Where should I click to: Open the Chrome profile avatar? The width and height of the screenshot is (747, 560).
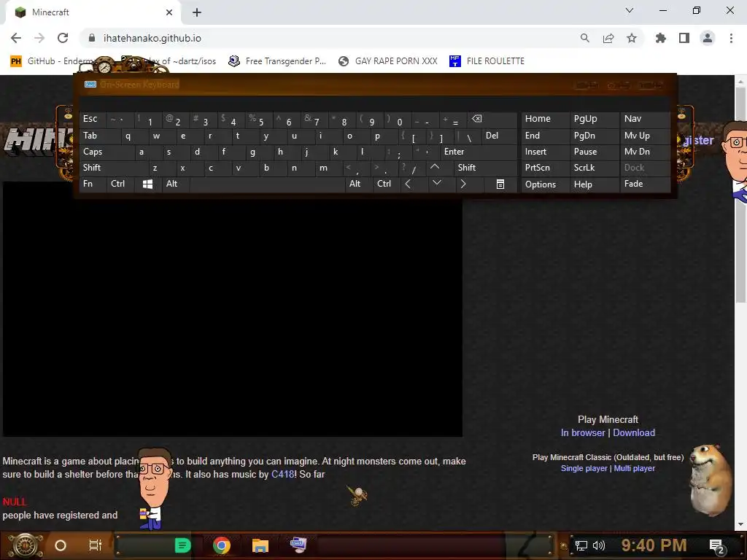[708, 38]
